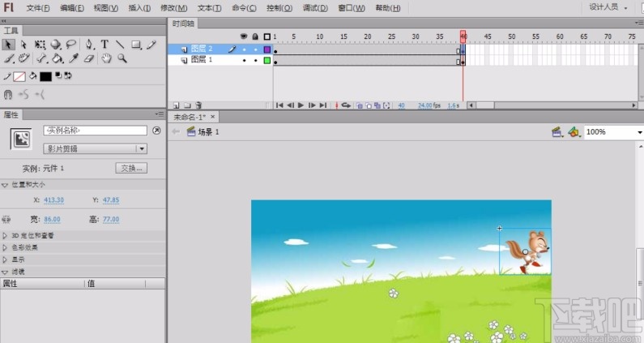The image size is (644, 343).
Task: Click the purple outline color of 图层 2
Action: coord(267,49)
